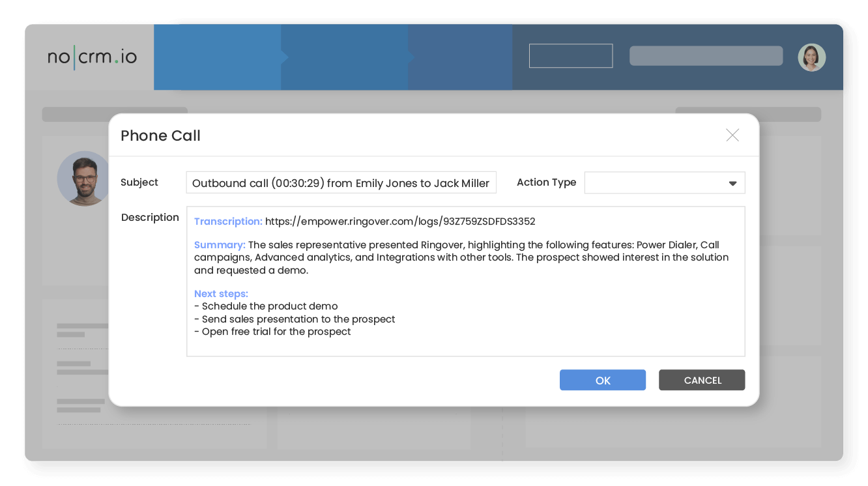
Task: Expand the Action Type dropdown arrow
Action: (x=732, y=184)
